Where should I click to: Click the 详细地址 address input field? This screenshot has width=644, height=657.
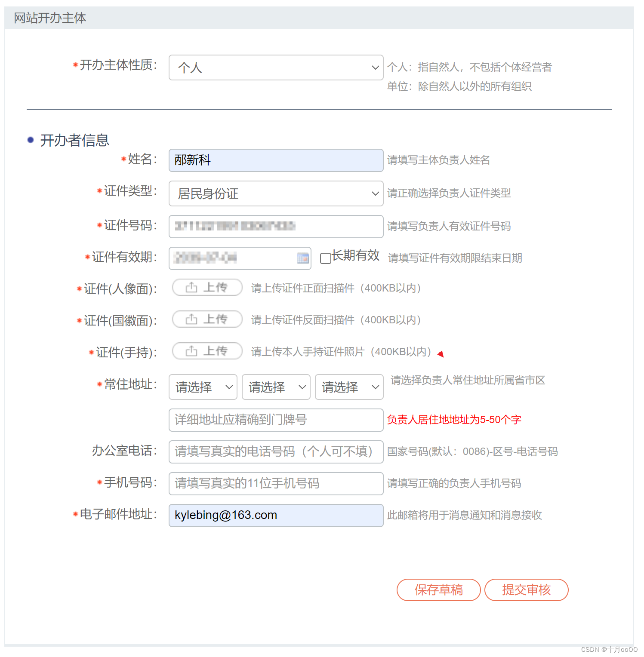pyautogui.click(x=276, y=420)
